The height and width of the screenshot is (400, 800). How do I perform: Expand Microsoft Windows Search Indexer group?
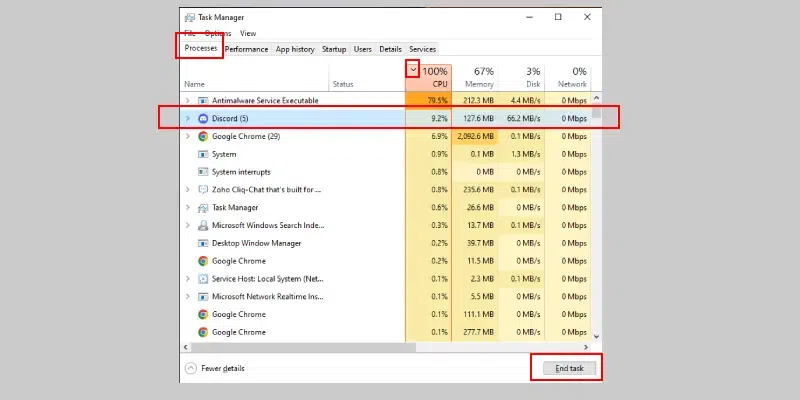[x=187, y=226]
